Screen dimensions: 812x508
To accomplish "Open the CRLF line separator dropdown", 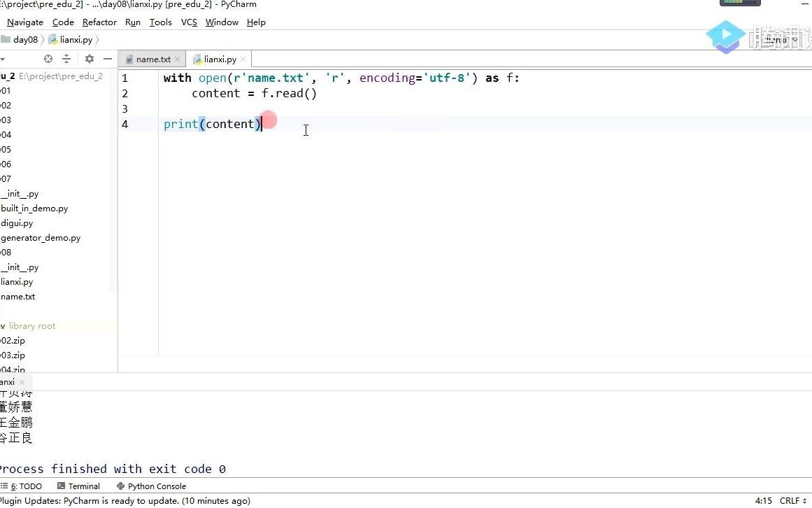I will pyautogui.click(x=791, y=500).
